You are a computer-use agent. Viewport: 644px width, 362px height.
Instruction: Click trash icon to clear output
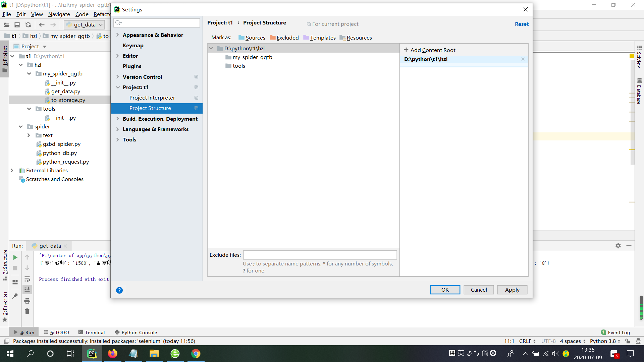pyautogui.click(x=27, y=311)
